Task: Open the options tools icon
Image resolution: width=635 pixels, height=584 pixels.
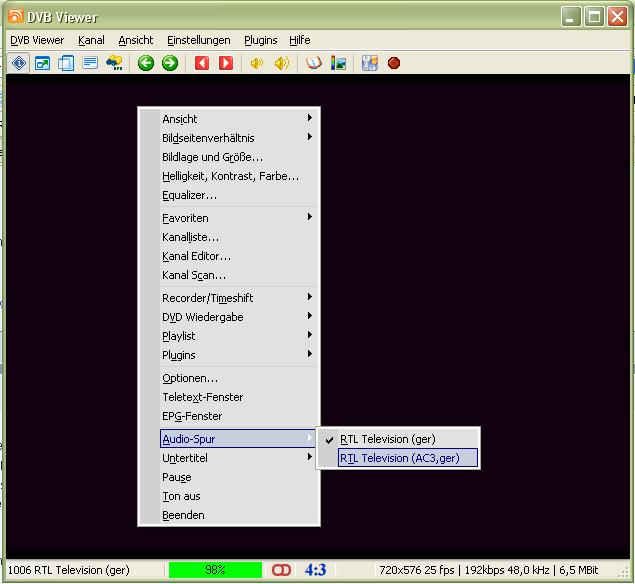Action: (x=369, y=63)
